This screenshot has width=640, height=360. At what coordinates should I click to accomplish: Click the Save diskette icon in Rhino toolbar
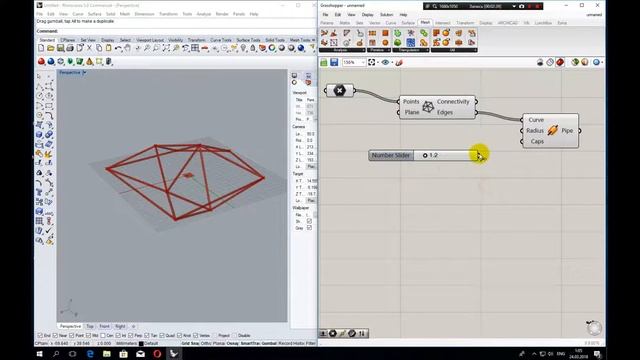(60, 48)
